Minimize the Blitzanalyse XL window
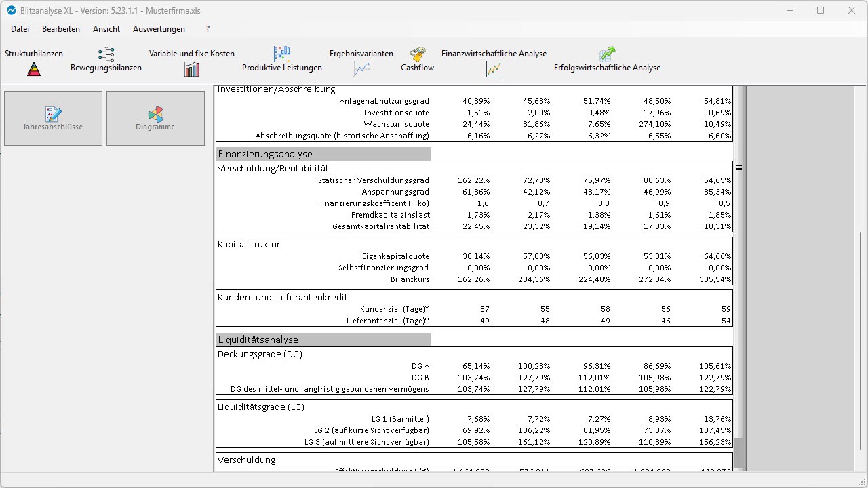 [789, 11]
